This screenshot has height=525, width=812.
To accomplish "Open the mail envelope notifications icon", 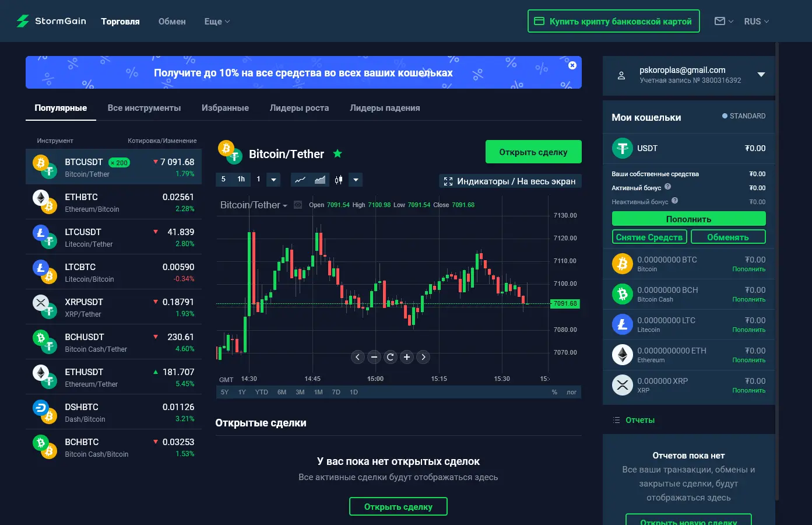I will click(x=720, y=21).
